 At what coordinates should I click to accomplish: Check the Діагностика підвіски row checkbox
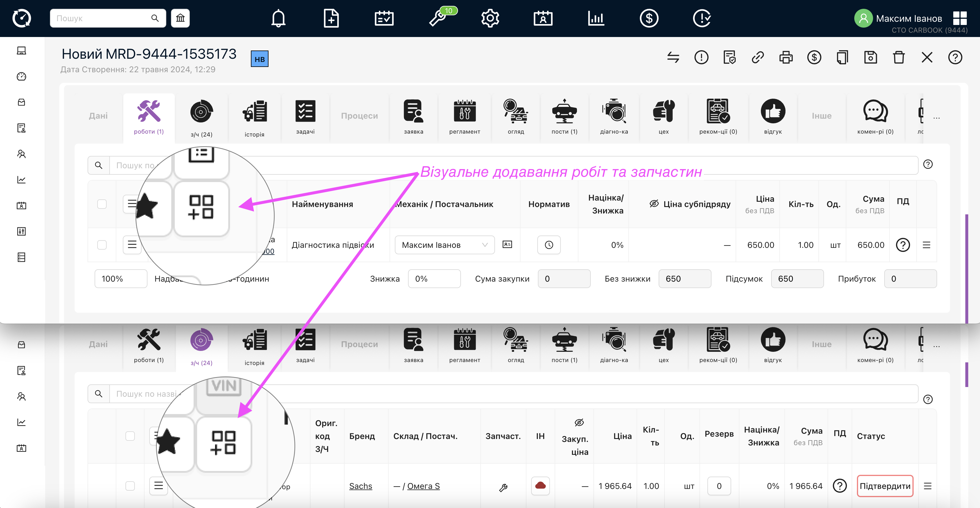pos(102,245)
